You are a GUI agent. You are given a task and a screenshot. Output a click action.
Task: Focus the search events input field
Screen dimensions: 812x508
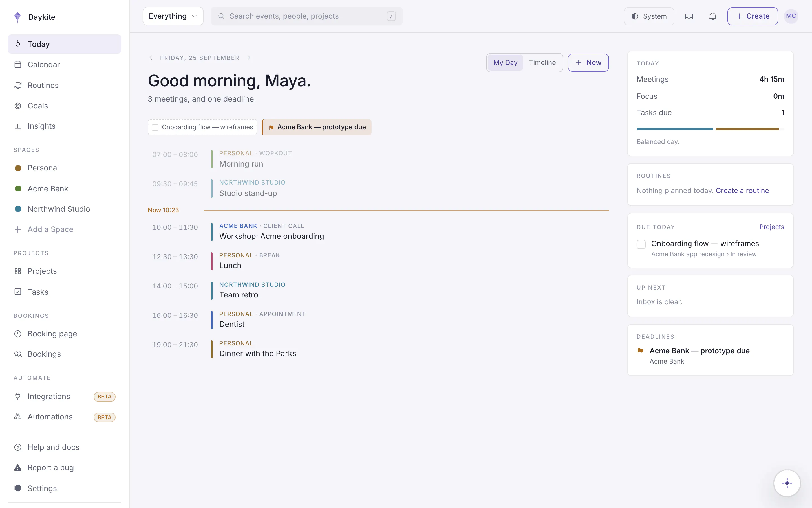[307, 16]
